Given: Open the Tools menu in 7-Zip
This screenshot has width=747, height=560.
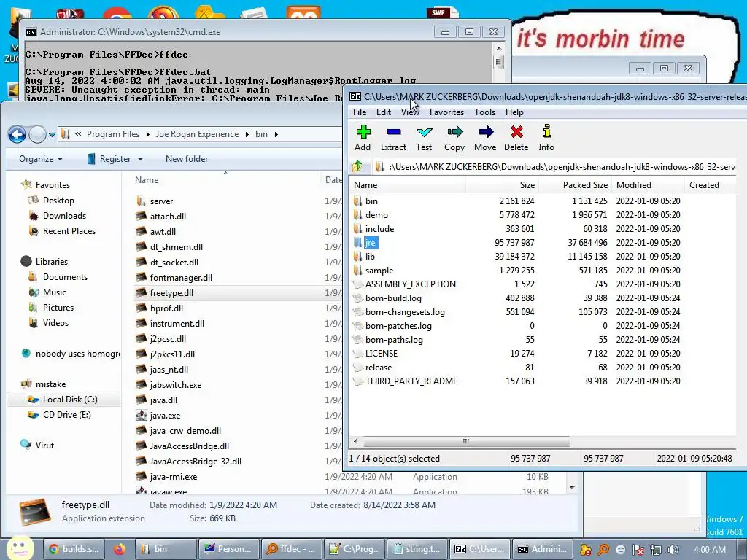Looking at the screenshot, I should tap(484, 112).
